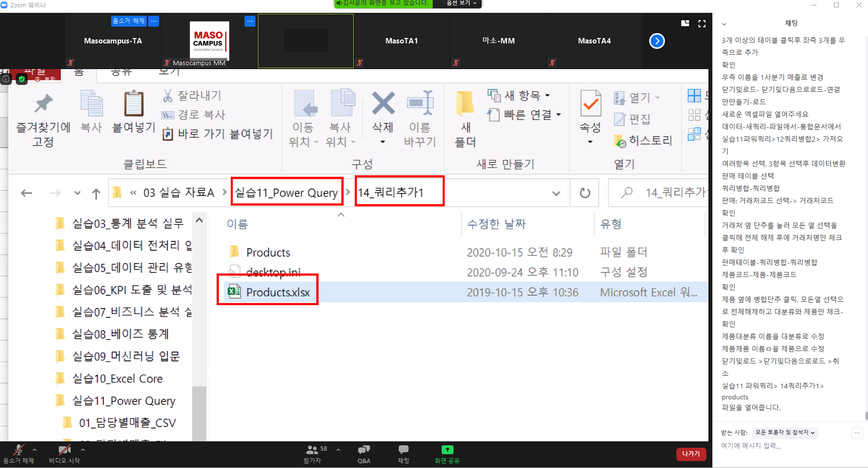Click the Pin to Quick Access icon

[x=43, y=104]
